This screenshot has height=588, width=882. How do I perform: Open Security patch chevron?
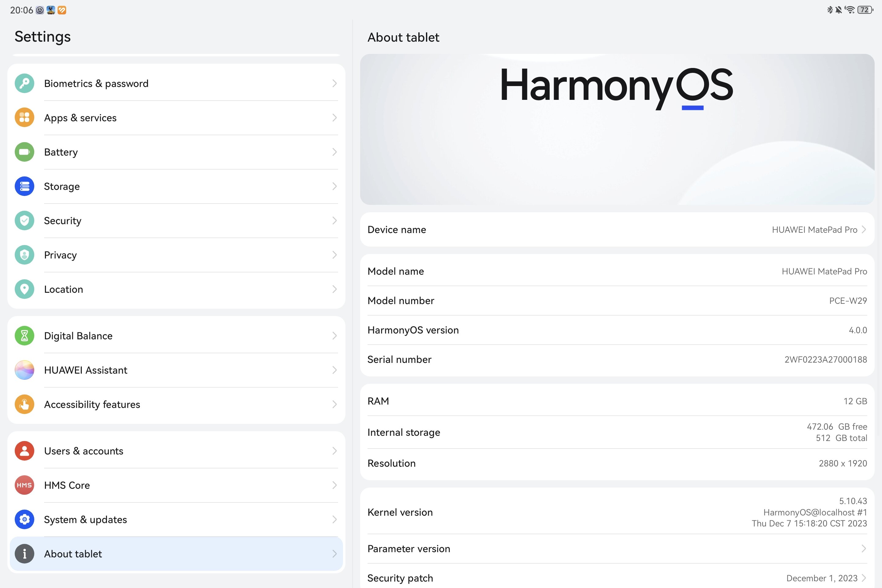(864, 578)
